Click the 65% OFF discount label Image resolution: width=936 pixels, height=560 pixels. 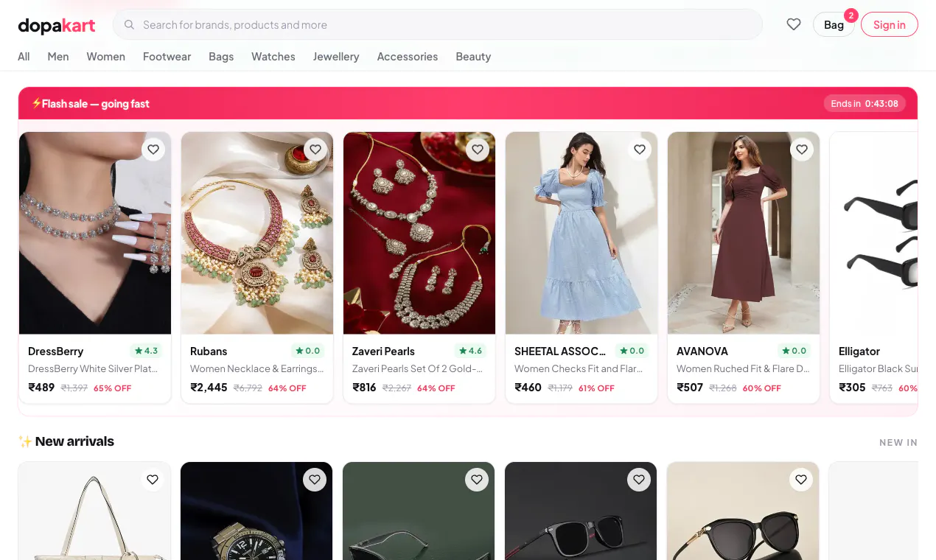112,388
